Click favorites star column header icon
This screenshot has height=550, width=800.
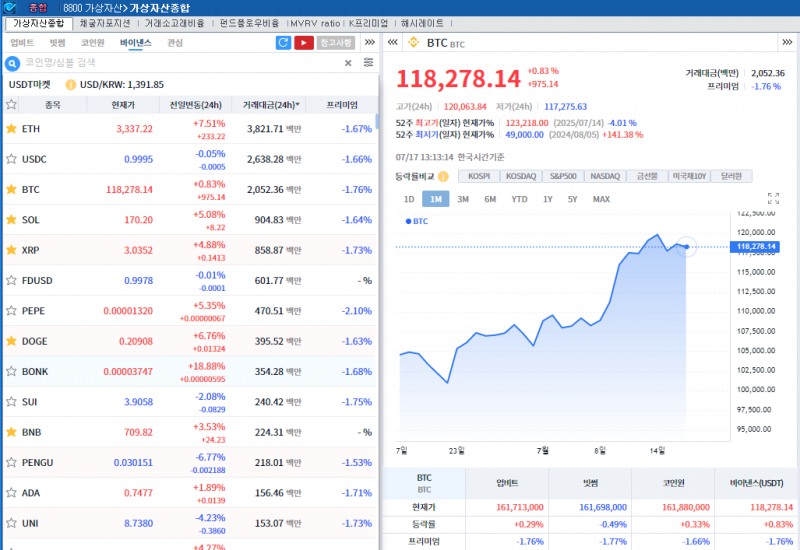coord(11,105)
